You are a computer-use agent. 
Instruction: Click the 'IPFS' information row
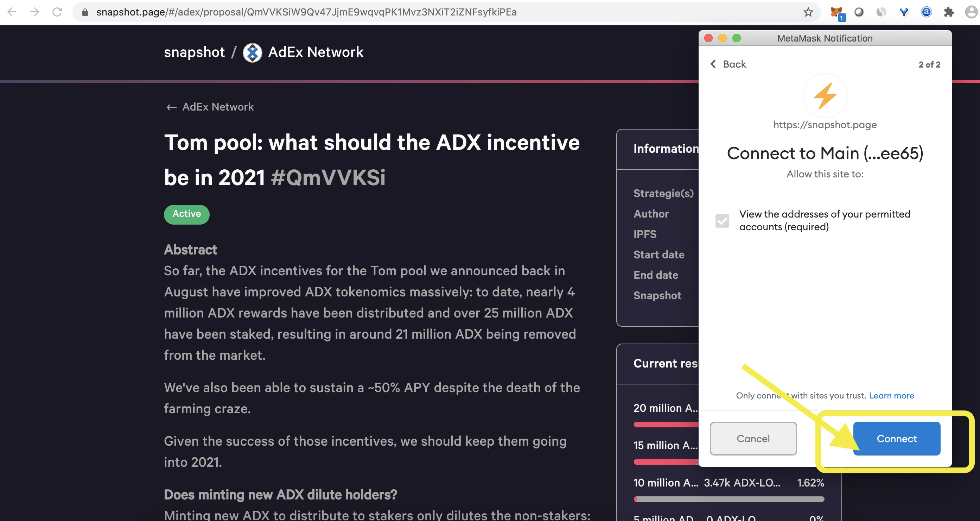coord(645,234)
